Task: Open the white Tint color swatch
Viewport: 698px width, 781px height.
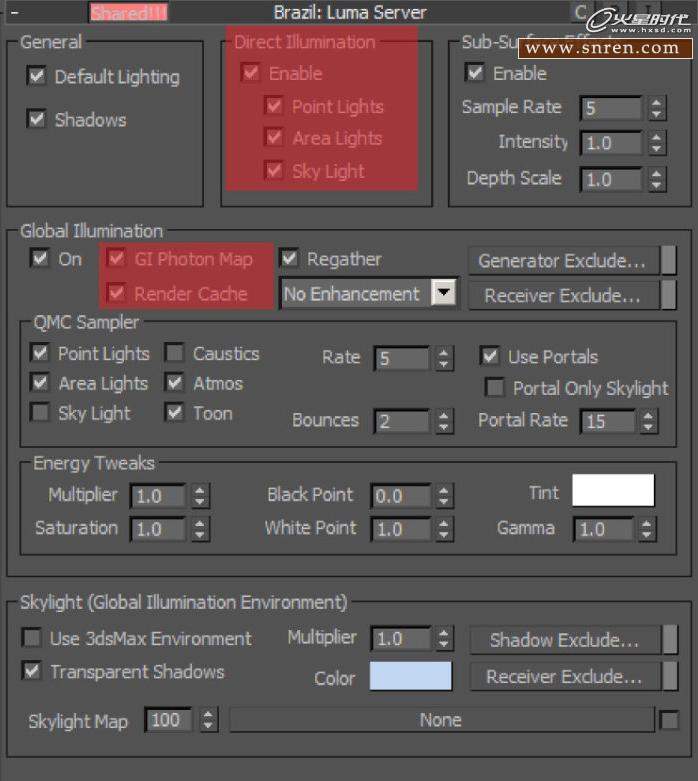Action: [x=613, y=490]
